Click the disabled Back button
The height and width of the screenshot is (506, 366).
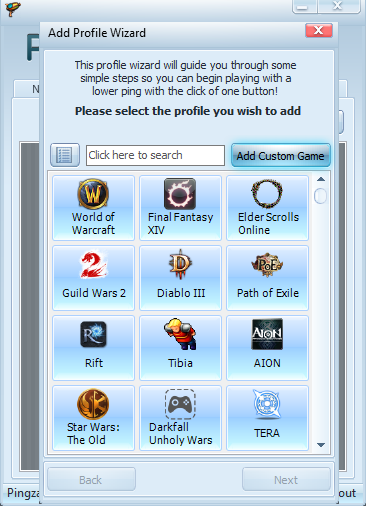pyautogui.click(x=91, y=479)
